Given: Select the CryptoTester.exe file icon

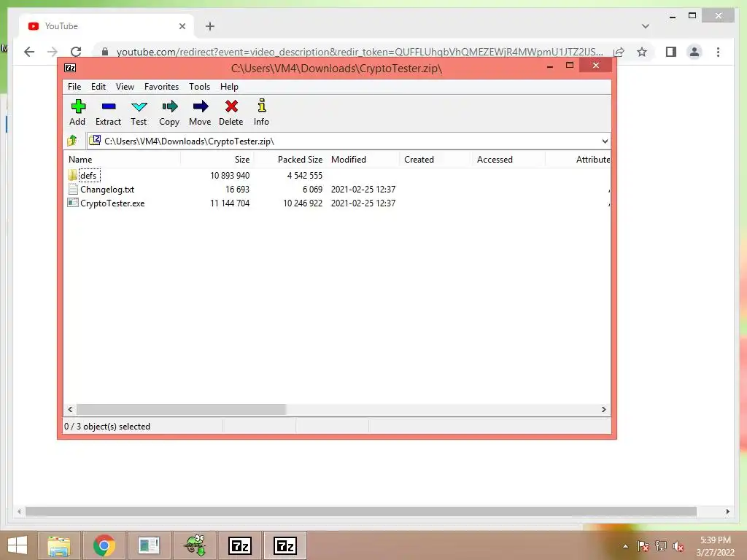Looking at the screenshot, I should pyautogui.click(x=73, y=203).
